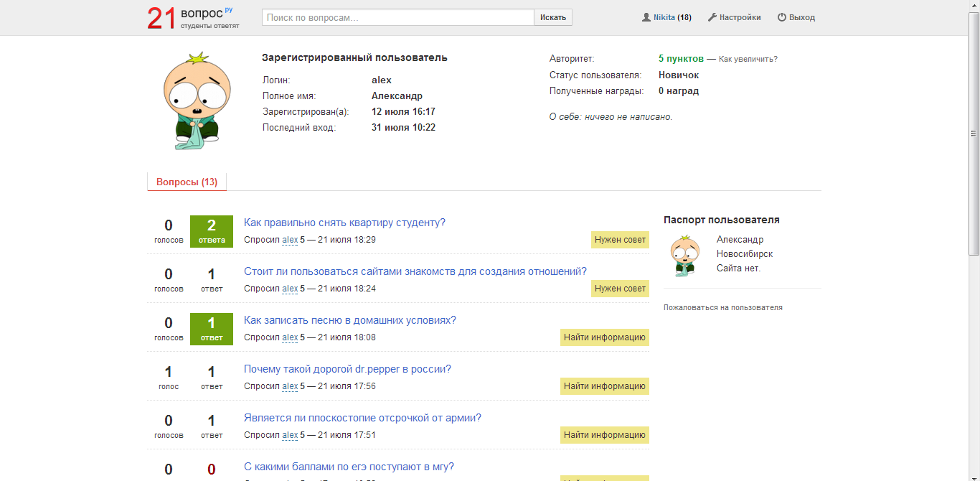980x481 pixels.
Task: Open the Вопросы (13) tab
Action: point(187,182)
